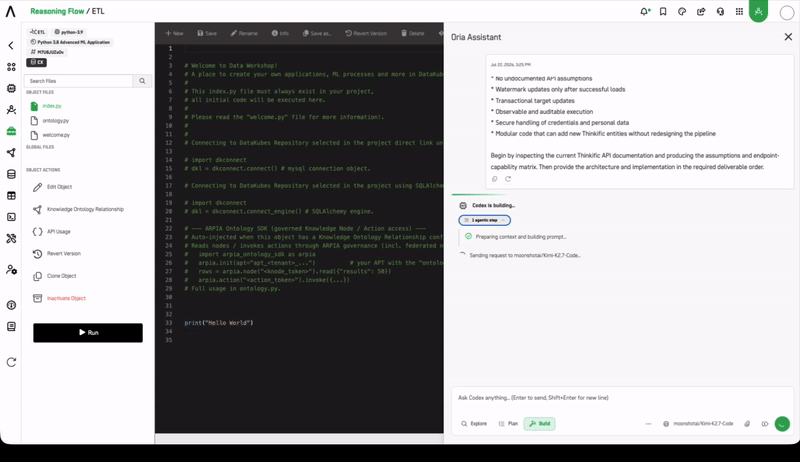Open the table grid sidebar icon
This screenshot has width=800, height=462.
tap(11, 195)
